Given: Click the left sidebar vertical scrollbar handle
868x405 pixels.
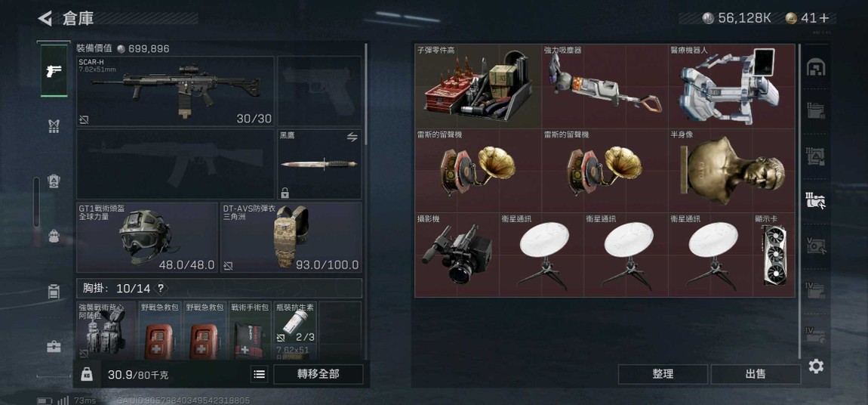Looking at the screenshot, I should (x=36, y=202).
